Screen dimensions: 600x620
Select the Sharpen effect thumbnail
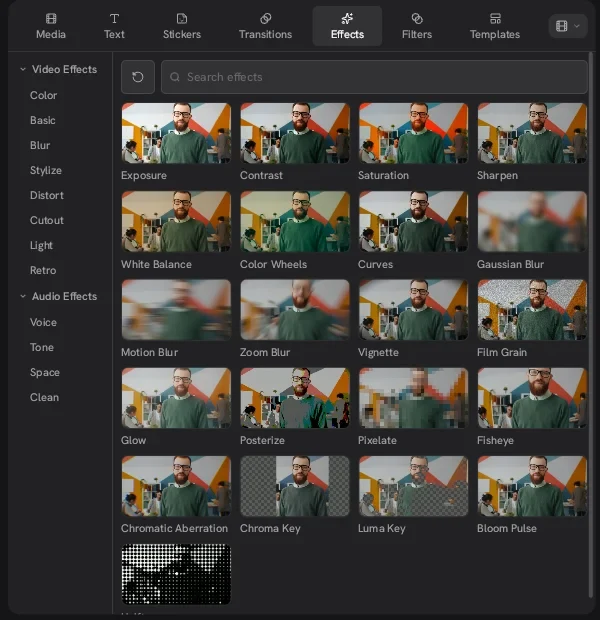[532, 133]
